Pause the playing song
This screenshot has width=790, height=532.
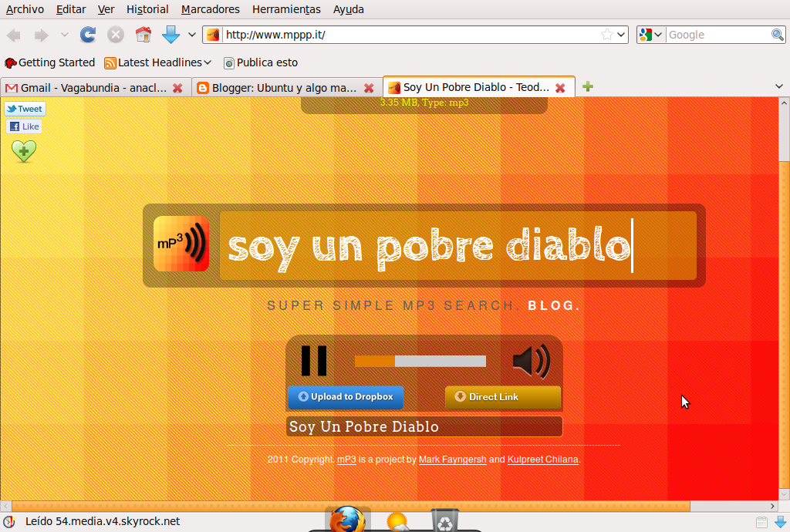click(x=314, y=361)
